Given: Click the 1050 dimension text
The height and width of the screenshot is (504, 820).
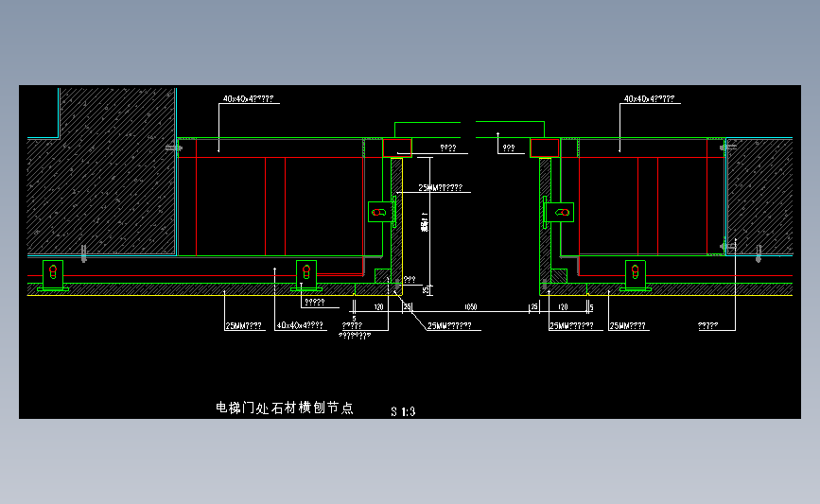Looking at the screenshot, I should tap(471, 307).
